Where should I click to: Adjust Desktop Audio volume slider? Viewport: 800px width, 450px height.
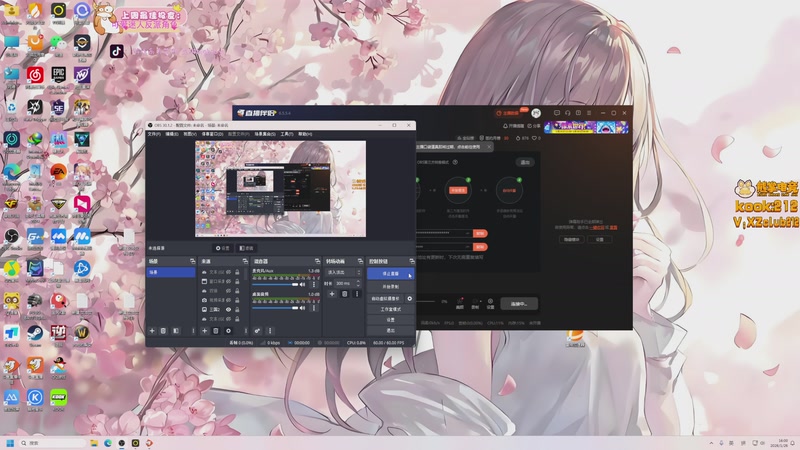tap(276, 308)
